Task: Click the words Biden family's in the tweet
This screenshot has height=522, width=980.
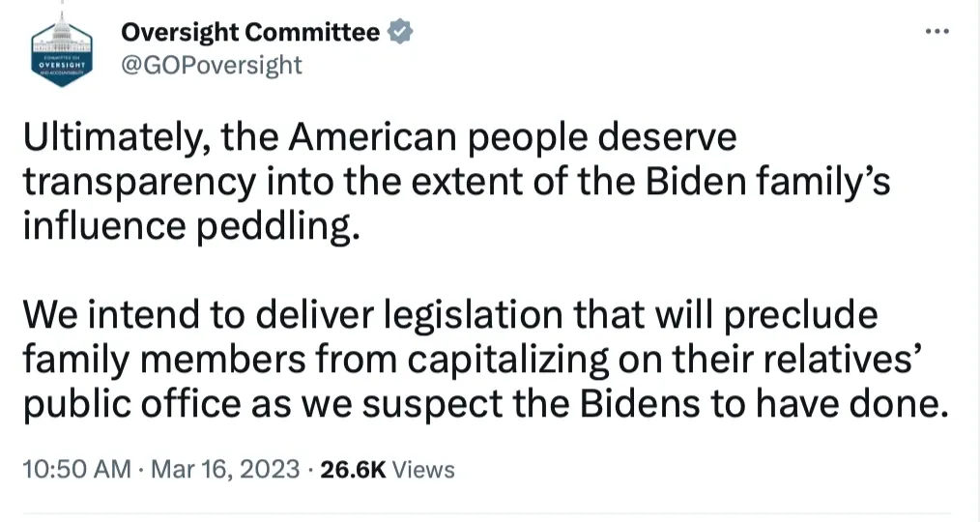Action: 768,182
